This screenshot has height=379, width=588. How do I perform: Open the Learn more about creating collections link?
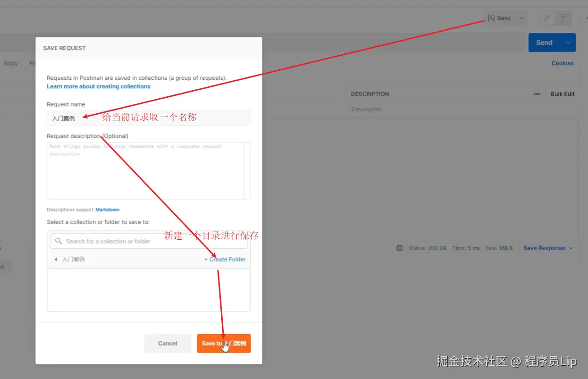coord(99,86)
